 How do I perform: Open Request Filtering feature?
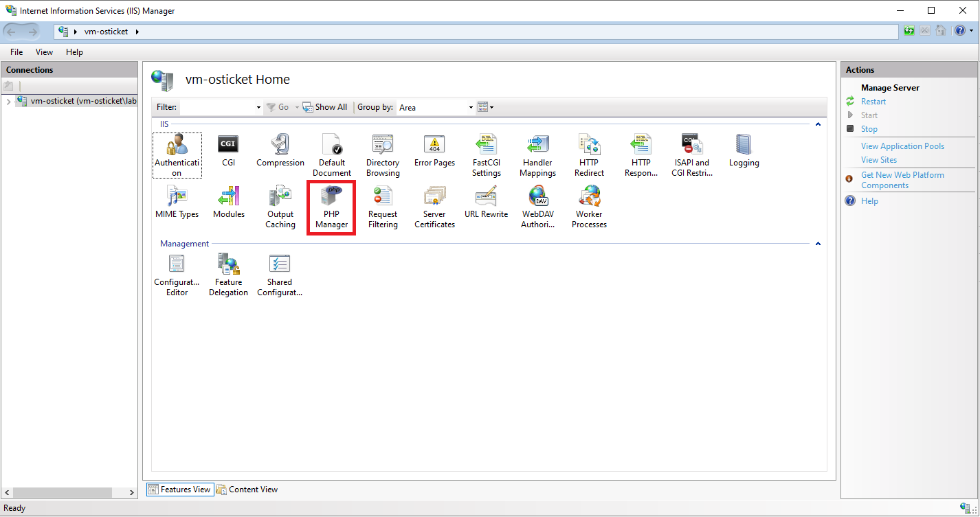(383, 207)
